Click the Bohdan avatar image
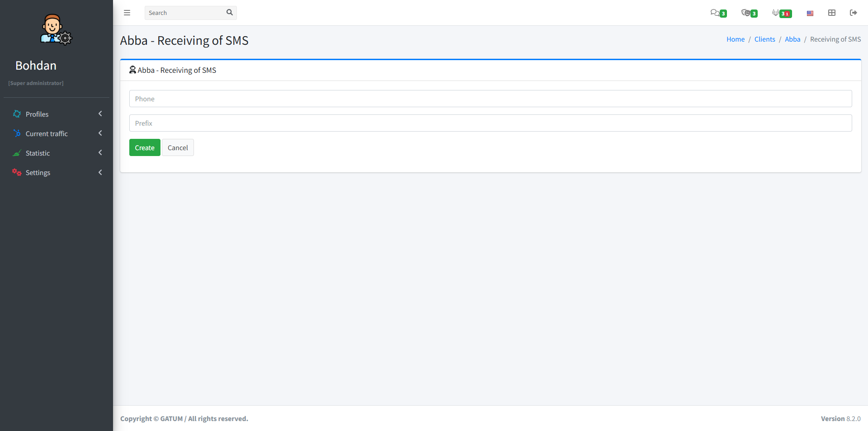Image resolution: width=868 pixels, height=431 pixels. click(56, 29)
